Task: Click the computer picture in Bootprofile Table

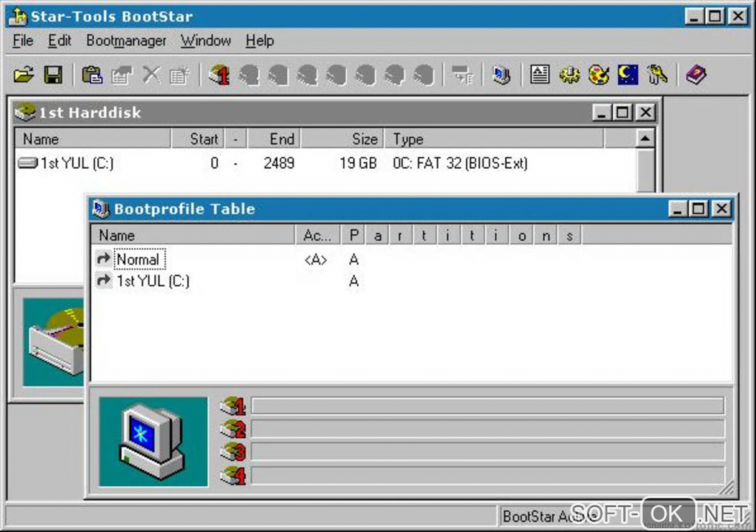Action: pos(153,442)
